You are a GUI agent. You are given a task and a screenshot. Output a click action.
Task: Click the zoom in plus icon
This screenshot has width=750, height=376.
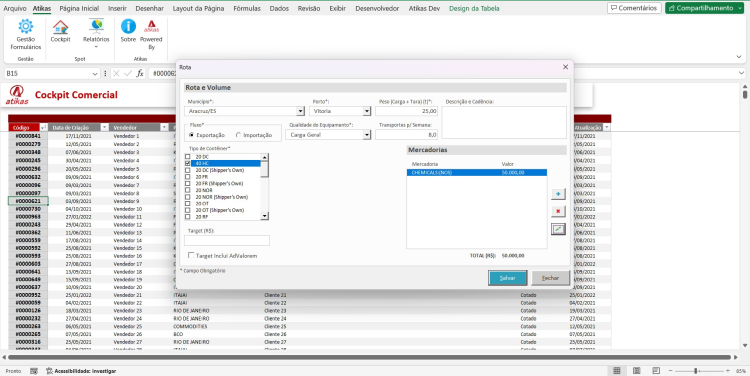coord(728,371)
